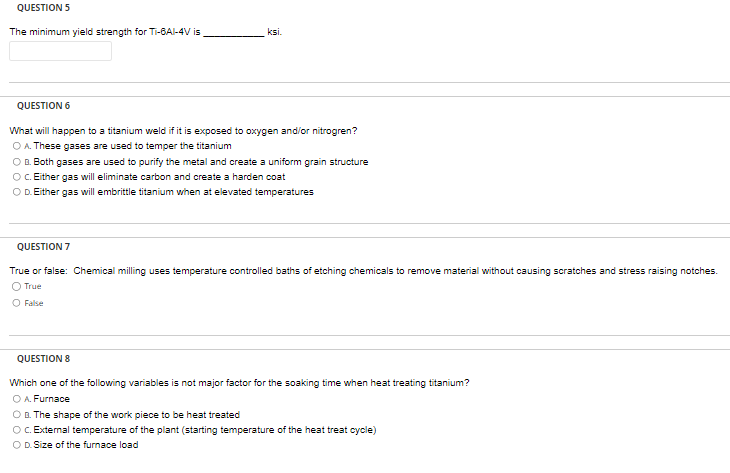Click the QUESTION 7 heading
The width and height of the screenshot is (730, 473).
[x=43, y=247]
